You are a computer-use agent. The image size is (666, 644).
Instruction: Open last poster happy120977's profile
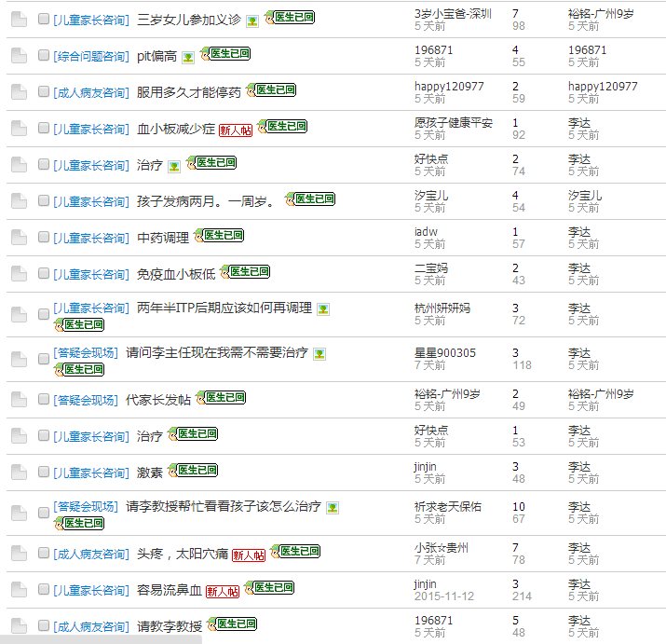coord(603,87)
